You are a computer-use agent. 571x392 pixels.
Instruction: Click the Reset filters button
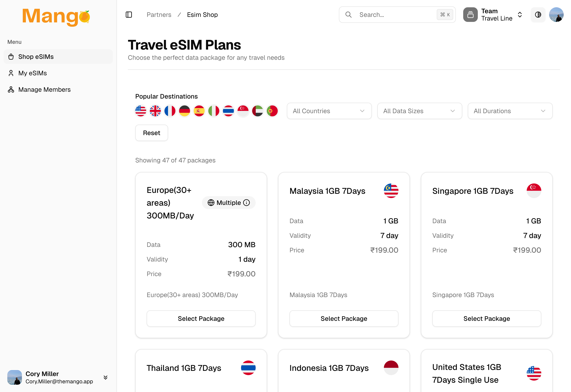coord(152,133)
